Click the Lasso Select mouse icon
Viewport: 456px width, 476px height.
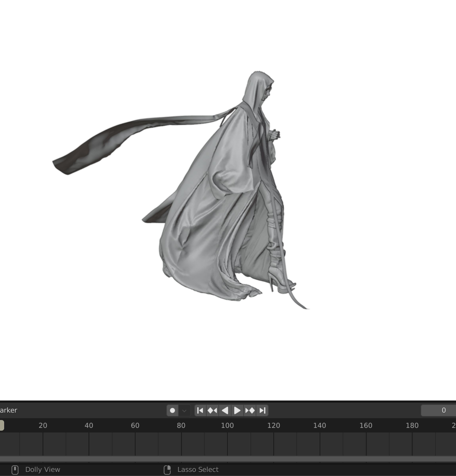tap(167, 470)
